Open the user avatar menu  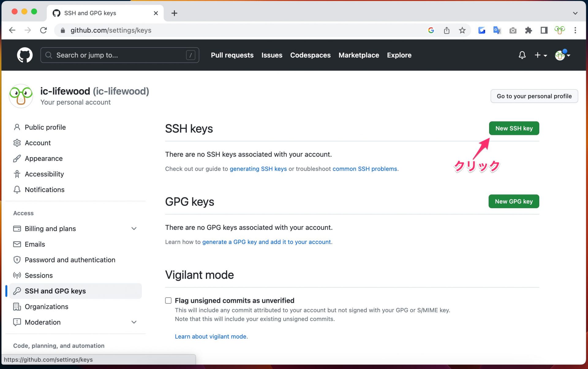coord(562,55)
